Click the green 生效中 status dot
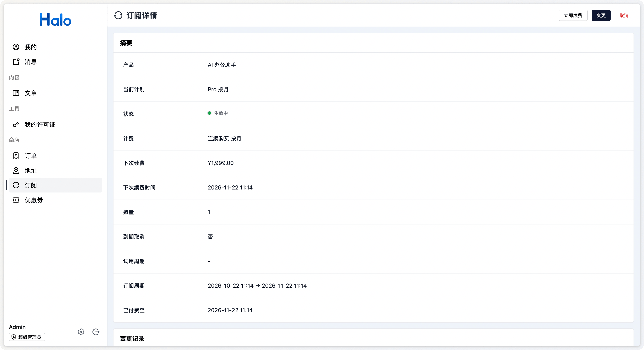The image size is (644, 350). point(209,113)
